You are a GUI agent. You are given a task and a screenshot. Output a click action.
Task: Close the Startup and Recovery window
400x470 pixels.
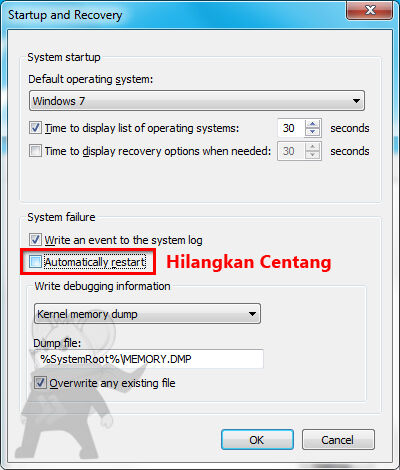[x=369, y=11]
